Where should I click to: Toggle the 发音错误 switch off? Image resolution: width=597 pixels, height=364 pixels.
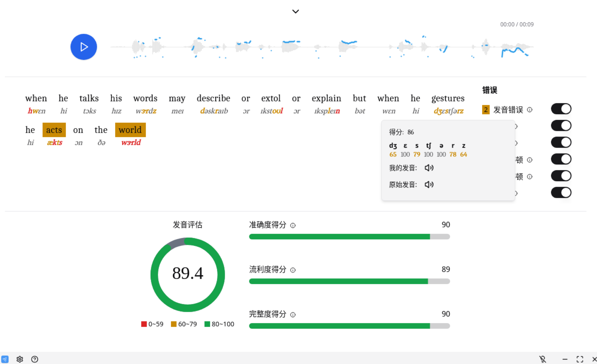click(561, 109)
